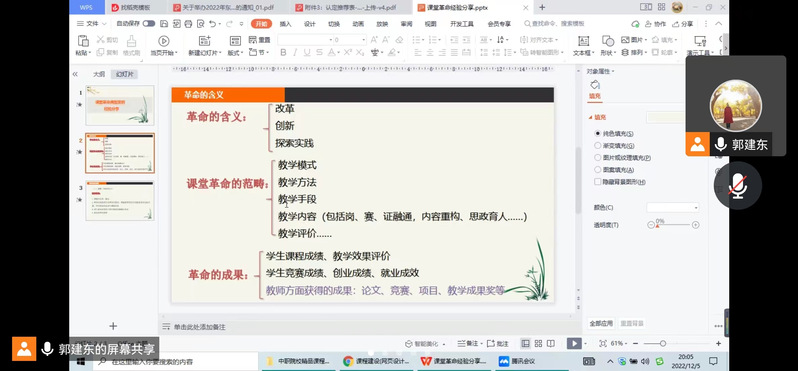Select slide 3 thumbnail
The height and width of the screenshot is (371, 798).
coord(120,201)
